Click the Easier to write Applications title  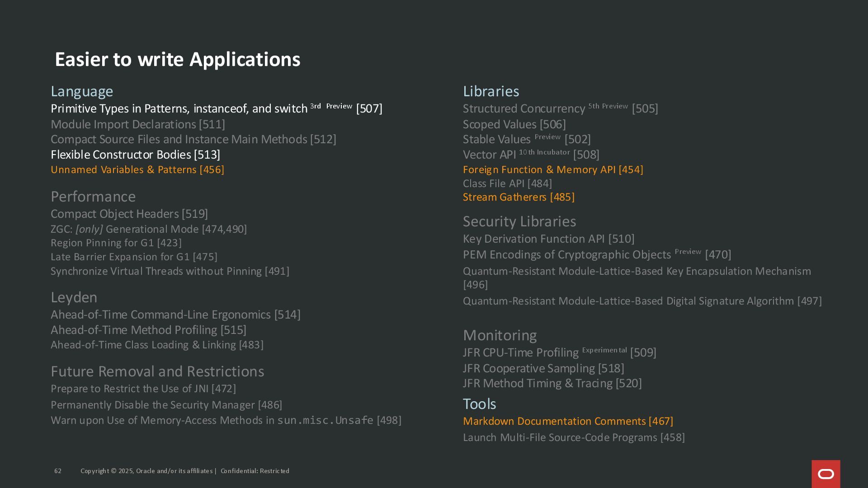(177, 60)
